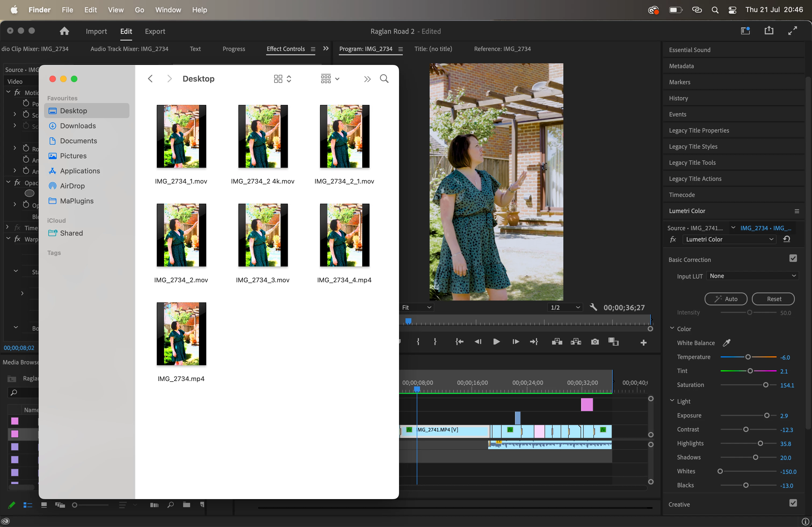Click the Export Frame camera icon
This screenshot has width=812, height=527.
595,342
